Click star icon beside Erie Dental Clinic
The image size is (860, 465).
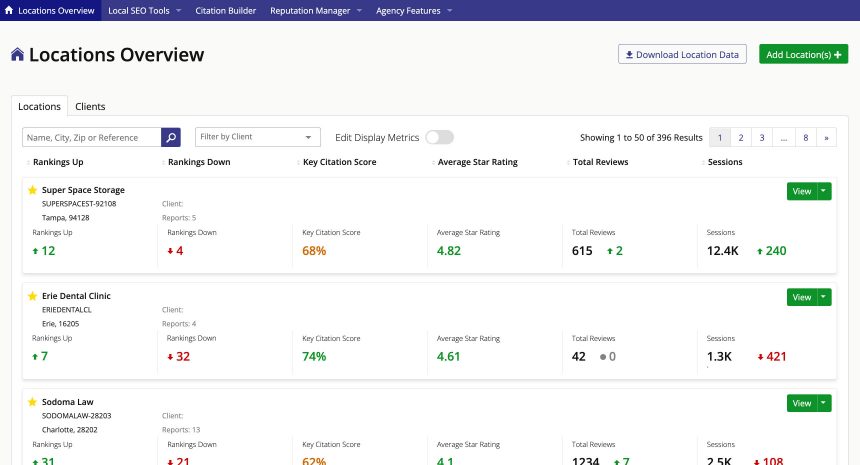tap(32, 296)
